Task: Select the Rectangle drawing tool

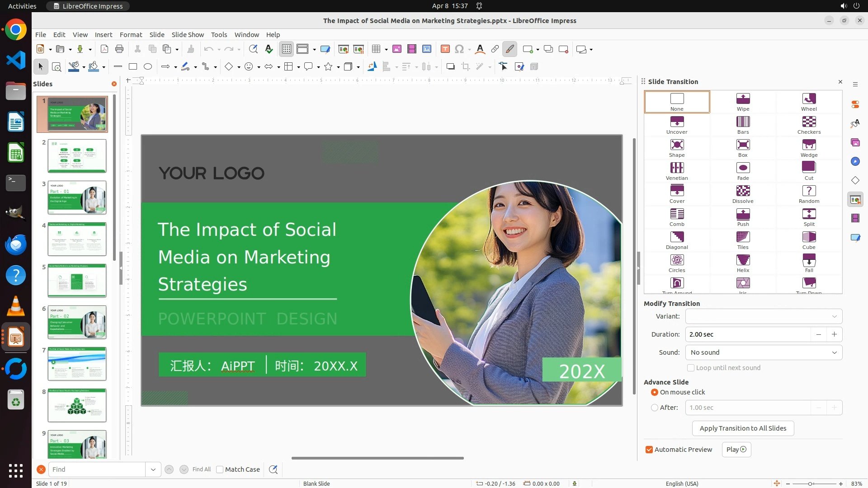Action: pos(133,67)
